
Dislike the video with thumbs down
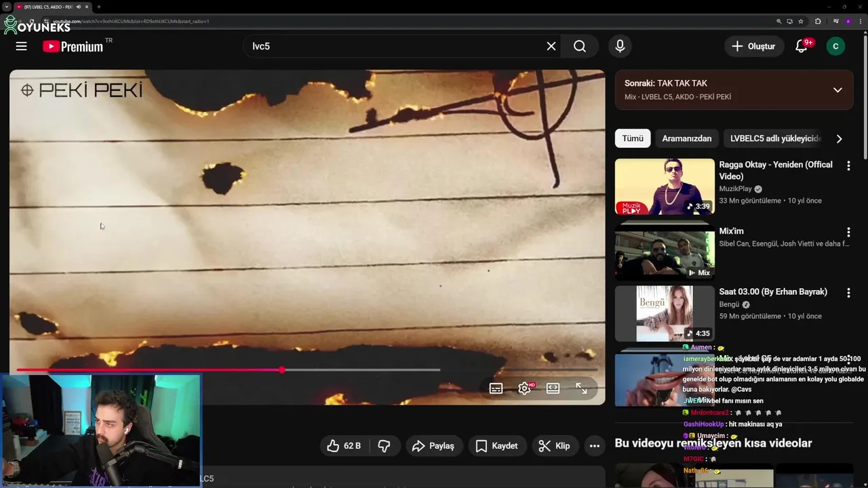tap(384, 446)
